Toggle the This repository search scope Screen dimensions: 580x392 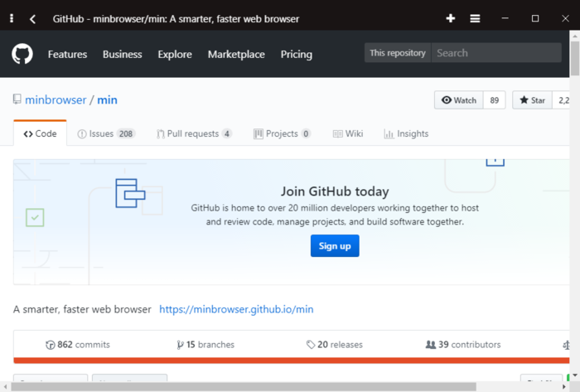pos(398,53)
